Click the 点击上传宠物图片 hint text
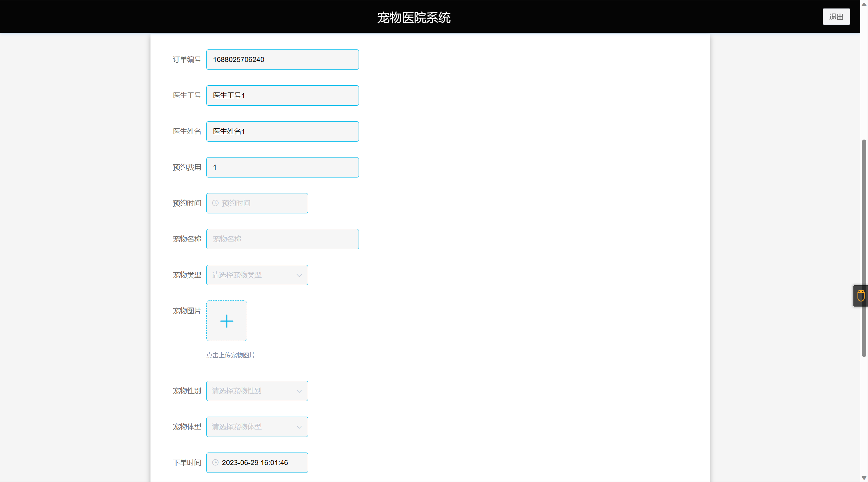 click(x=230, y=355)
